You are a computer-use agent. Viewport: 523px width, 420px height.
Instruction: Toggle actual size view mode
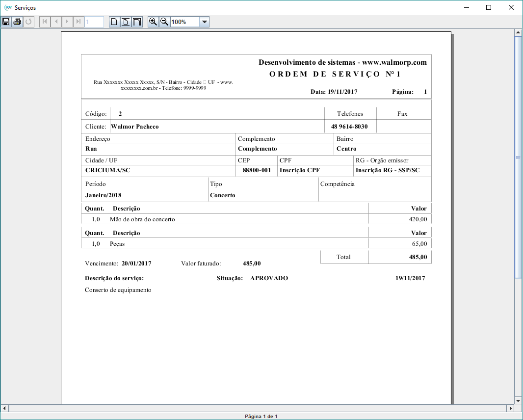point(114,22)
